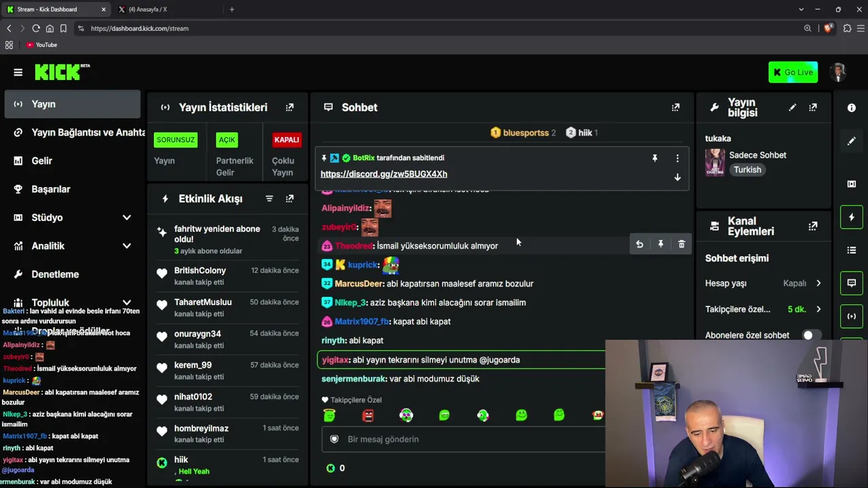
Task: Open the user profile avatar menu
Action: [839, 73]
